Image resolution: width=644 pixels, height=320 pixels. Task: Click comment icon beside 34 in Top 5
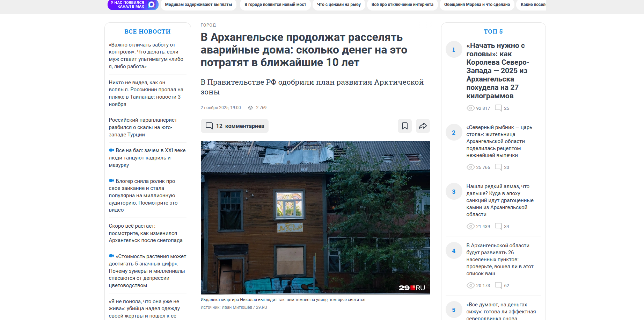coord(498,226)
